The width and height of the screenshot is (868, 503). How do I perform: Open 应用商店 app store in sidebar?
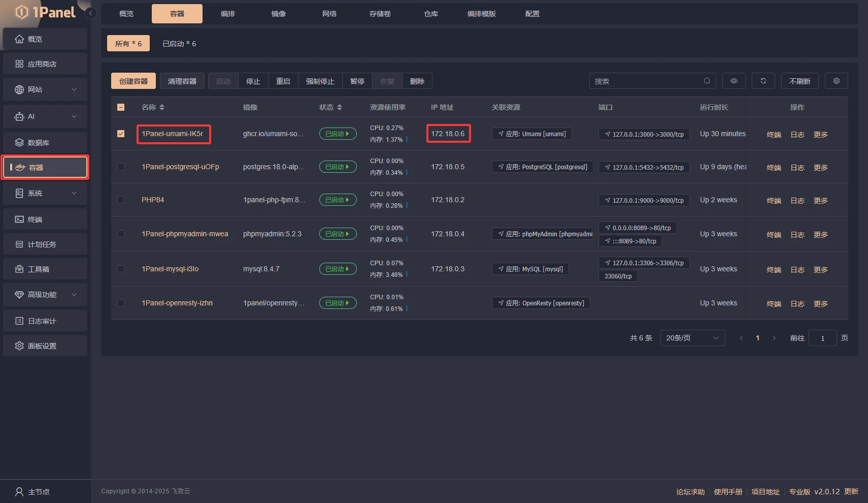tap(45, 64)
